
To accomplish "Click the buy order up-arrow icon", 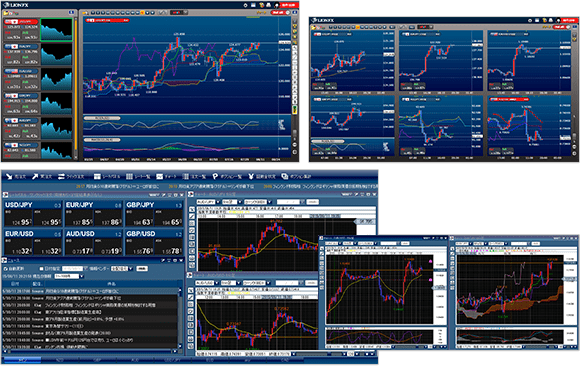I will click(x=35, y=176).
